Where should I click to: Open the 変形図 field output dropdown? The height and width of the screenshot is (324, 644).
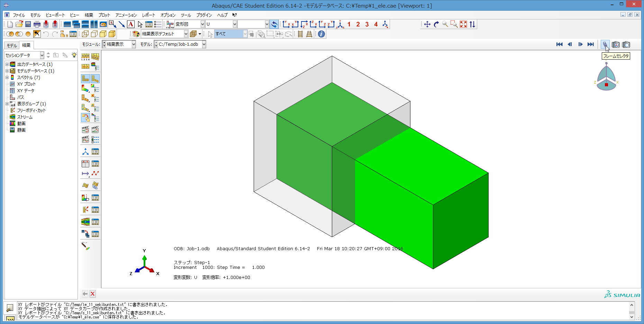pos(203,24)
